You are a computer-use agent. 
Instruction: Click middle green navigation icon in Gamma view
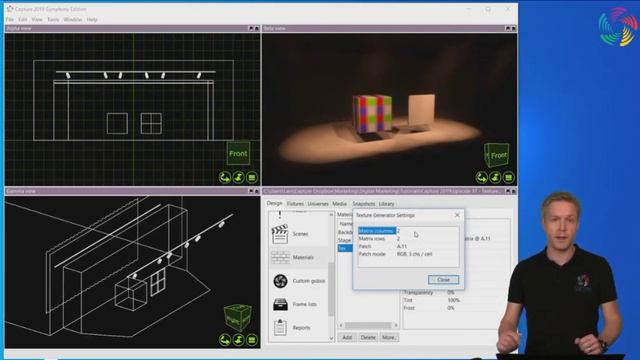(x=238, y=340)
